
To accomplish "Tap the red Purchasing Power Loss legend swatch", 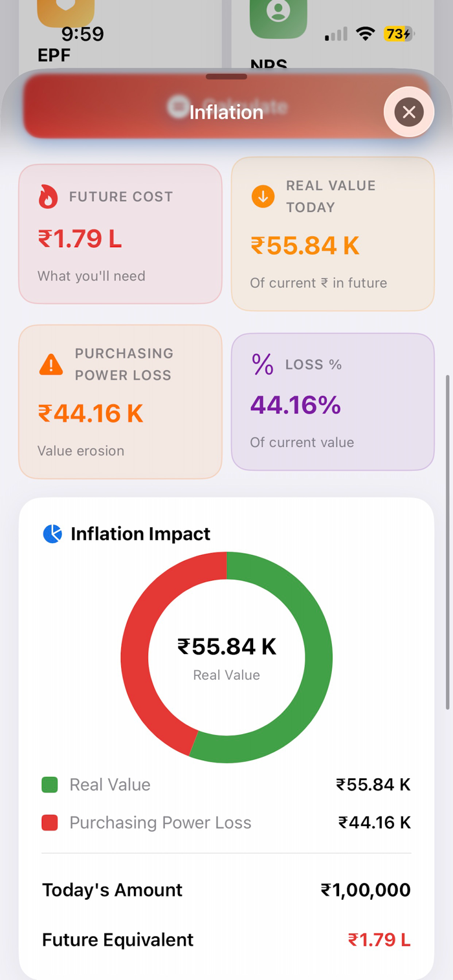I will [x=50, y=823].
